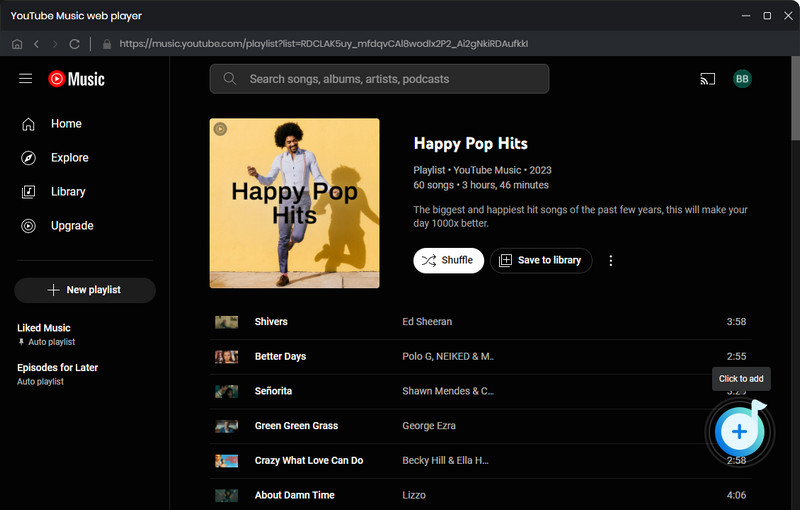Click the search magnifier icon
Screen dimensions: 800x510
230,79
